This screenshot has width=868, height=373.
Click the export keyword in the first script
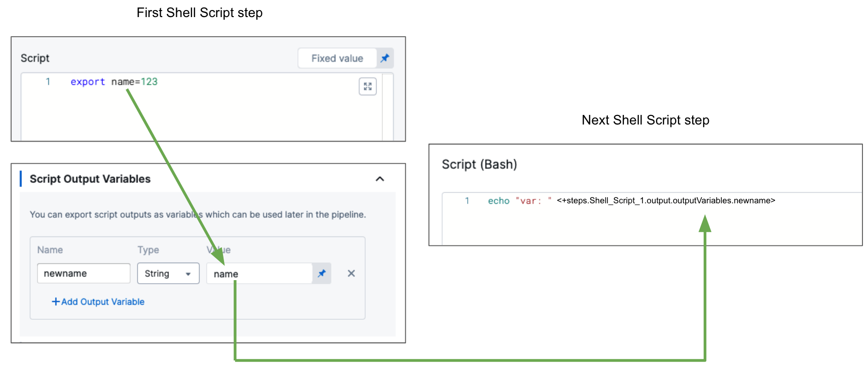coord(87,82)
